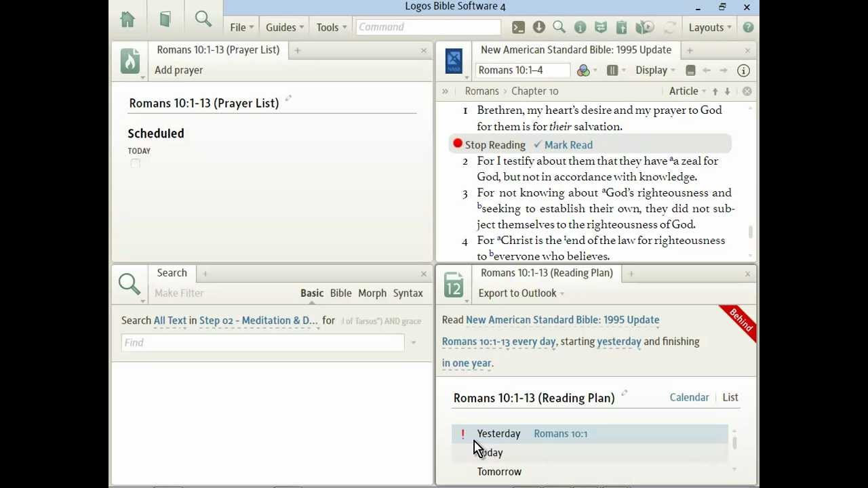Go to previous article with up arrow

tap(715, 91)
